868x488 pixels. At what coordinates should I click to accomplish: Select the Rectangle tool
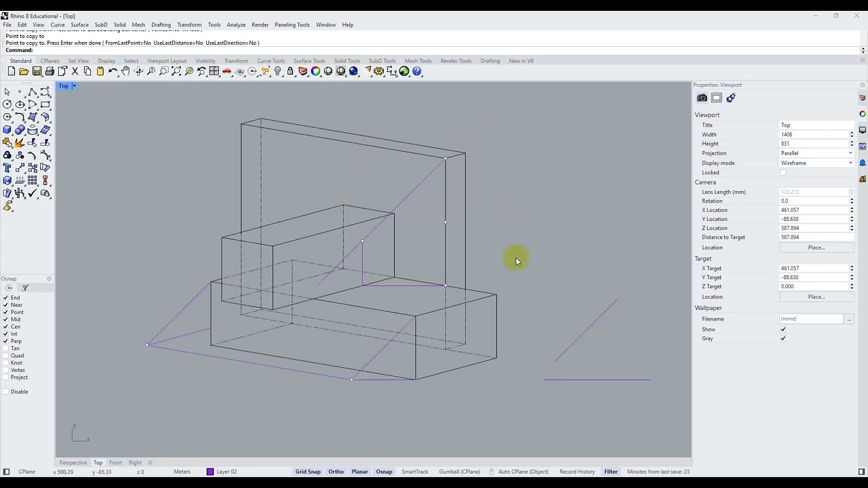pos(45,104)
